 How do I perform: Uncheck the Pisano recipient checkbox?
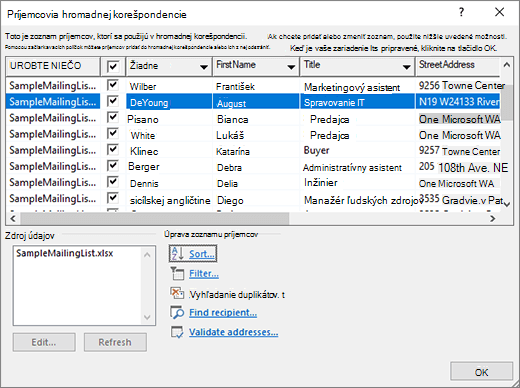coord(113,117)
